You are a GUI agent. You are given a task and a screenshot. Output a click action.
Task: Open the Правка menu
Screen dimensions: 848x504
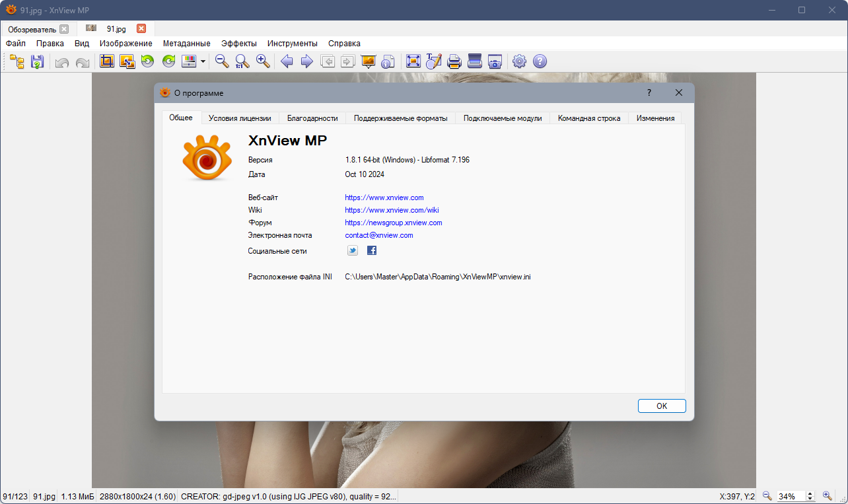click(50, 43)
